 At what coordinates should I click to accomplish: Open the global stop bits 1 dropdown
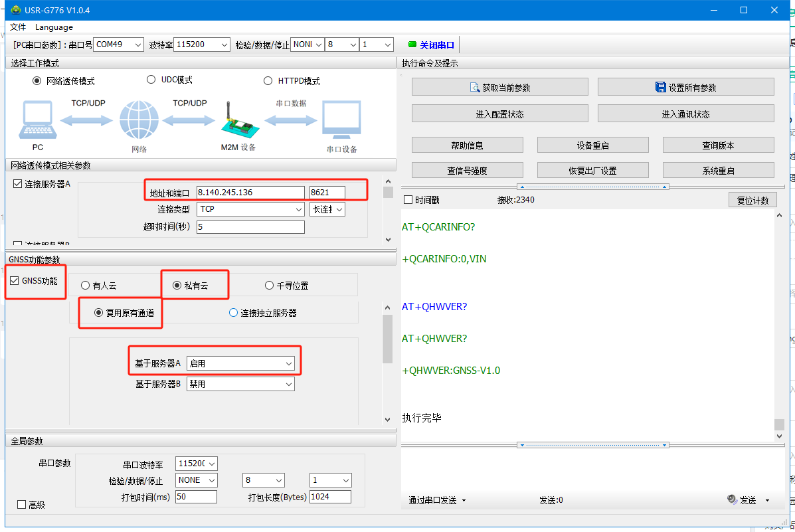point(331,480)
